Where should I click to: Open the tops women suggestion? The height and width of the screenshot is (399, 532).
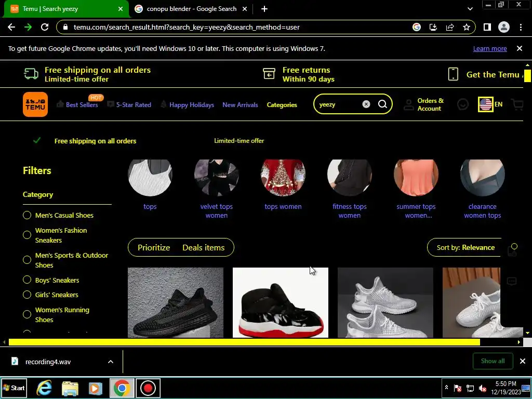coord(283,185)
